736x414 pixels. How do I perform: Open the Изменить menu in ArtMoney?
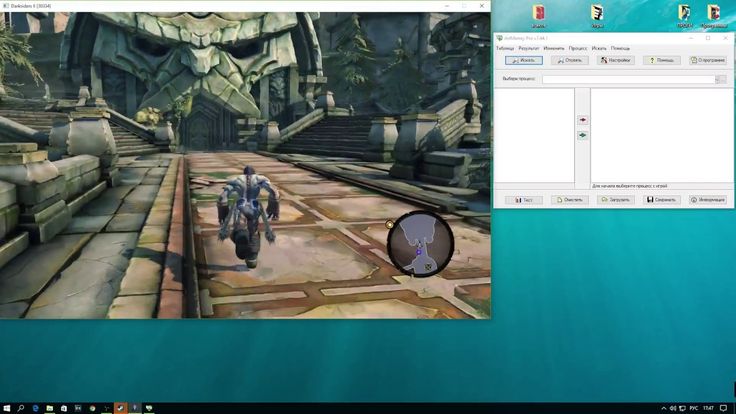click(554, 48)
